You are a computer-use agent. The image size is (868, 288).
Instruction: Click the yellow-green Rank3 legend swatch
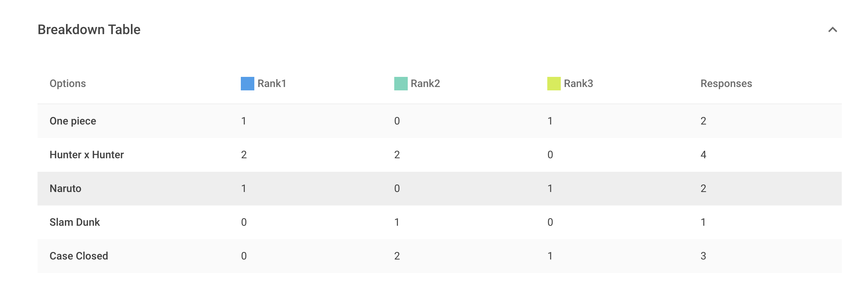554,83
